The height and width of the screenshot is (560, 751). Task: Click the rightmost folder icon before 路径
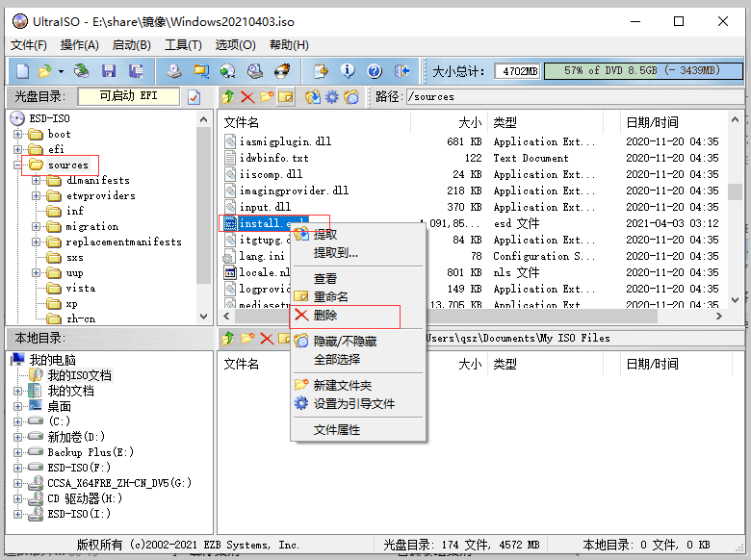351,97
